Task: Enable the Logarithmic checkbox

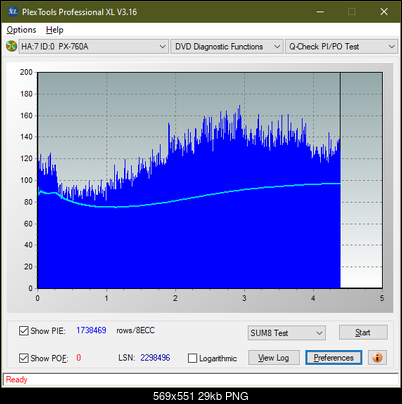Action: click(193, 358)
